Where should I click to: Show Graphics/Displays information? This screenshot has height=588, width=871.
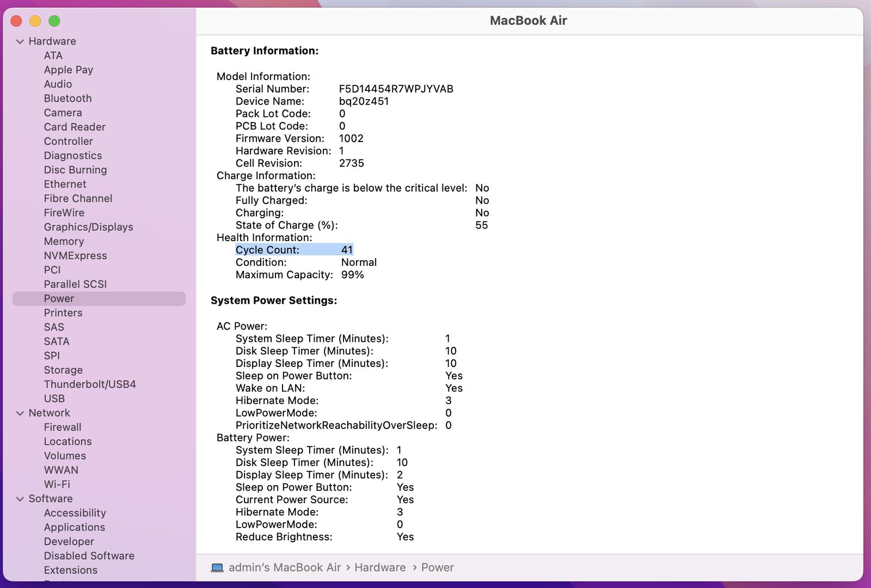(x=88, y=227)
